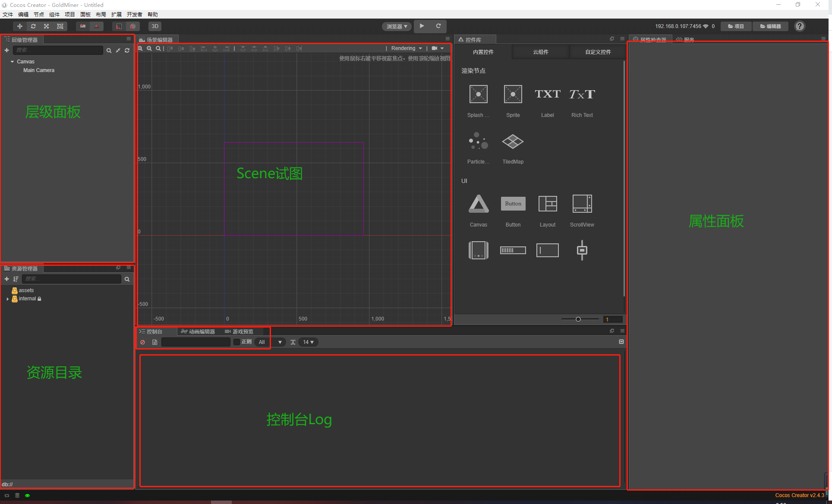
Task: Toggle console log collapse button
Action: (x=621, y=342)
